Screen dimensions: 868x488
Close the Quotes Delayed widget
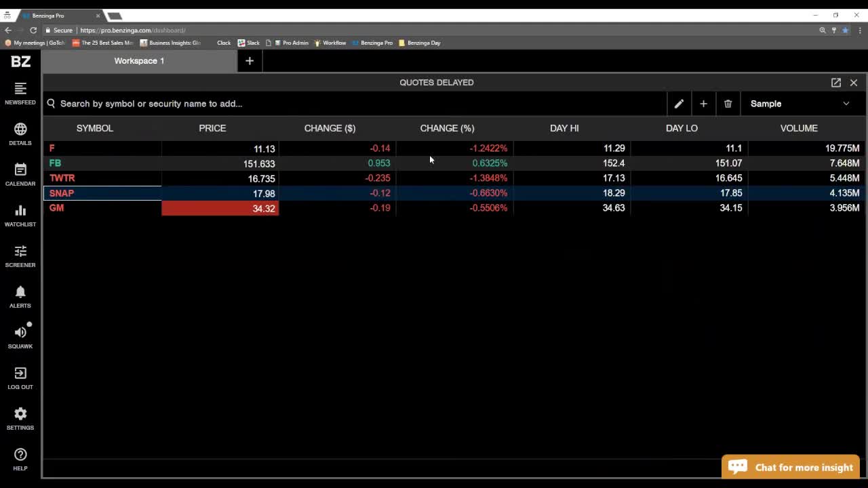(x=854, y=82)
